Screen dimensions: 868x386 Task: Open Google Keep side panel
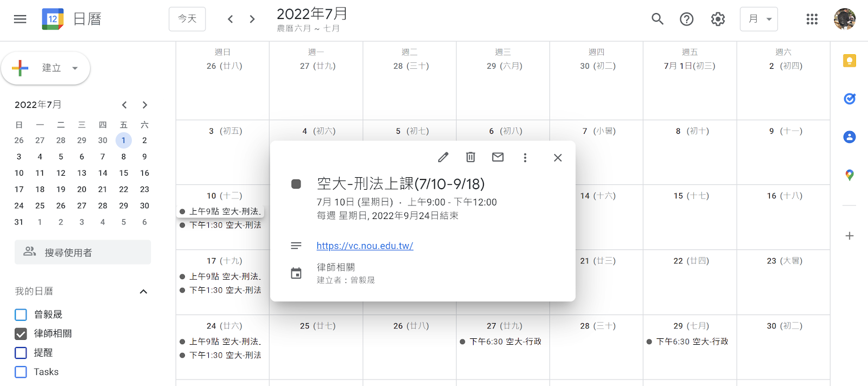click(850, 61)
